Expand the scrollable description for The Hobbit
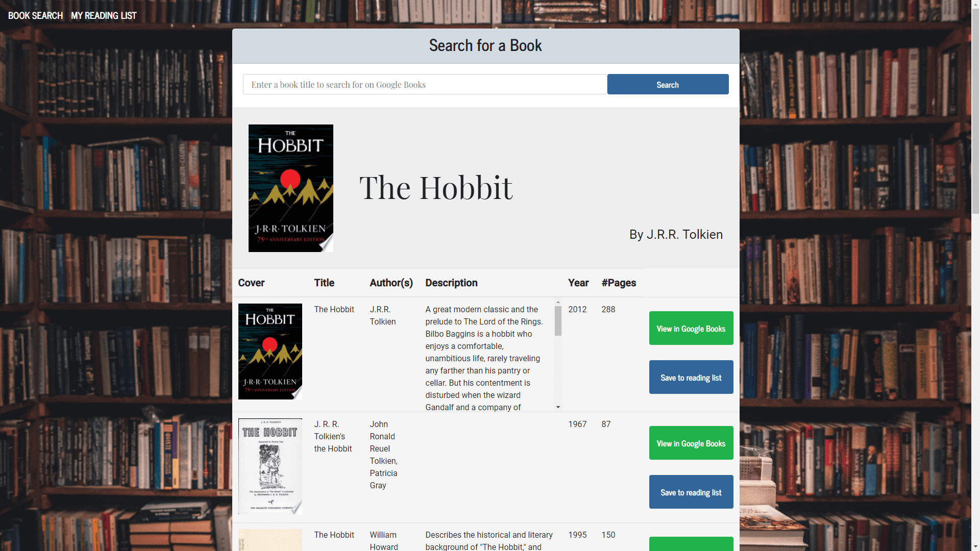This screenshot has width=980, height=551. [558, 408]
